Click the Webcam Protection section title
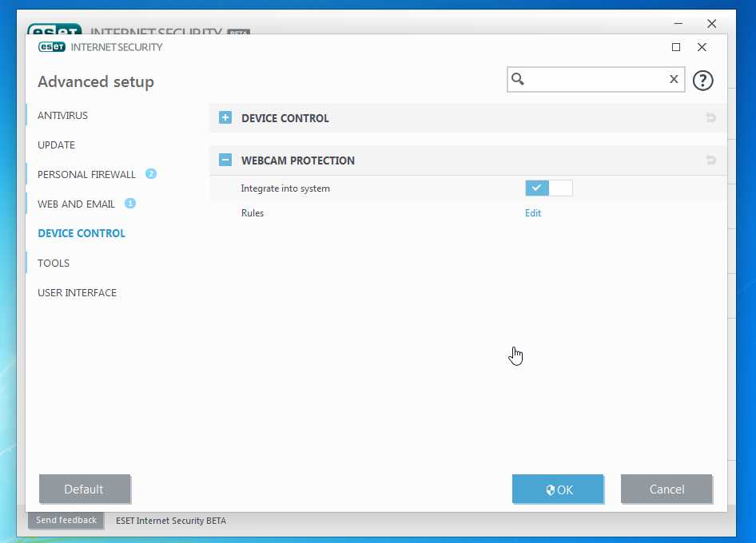Viewport: 756px width, 543px height. 298,161
